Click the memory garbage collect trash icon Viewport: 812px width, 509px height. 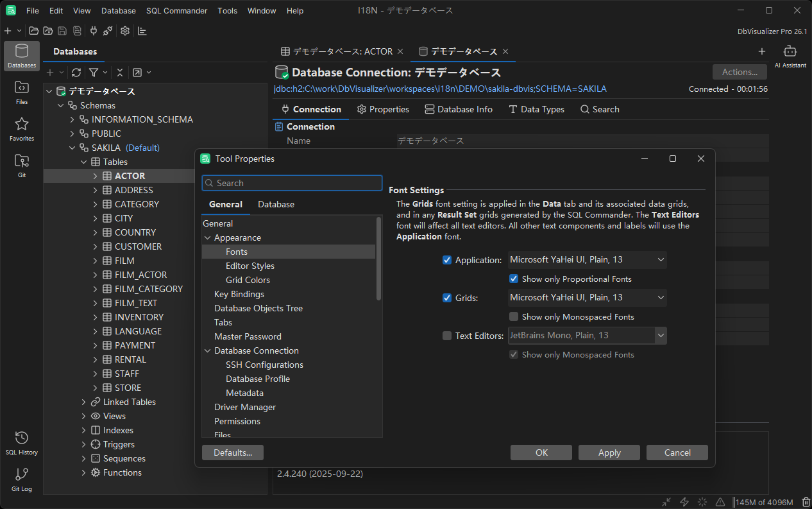[x=806, y=502]
